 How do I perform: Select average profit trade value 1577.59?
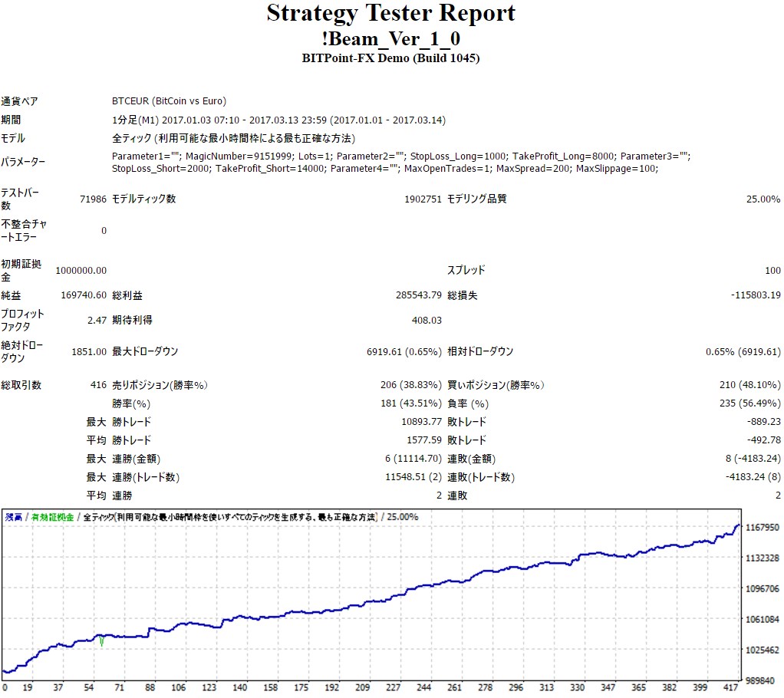(424, 440)
